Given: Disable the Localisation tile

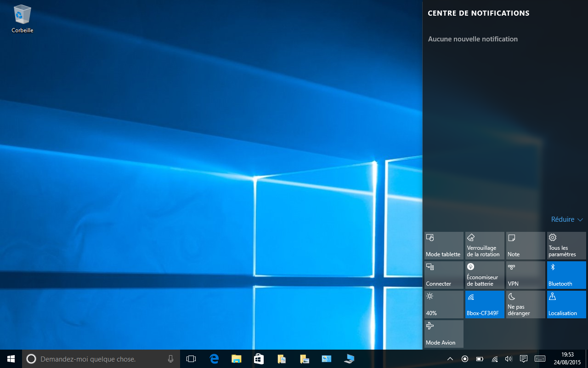Looking at the screenshot, I should [566, 305].
